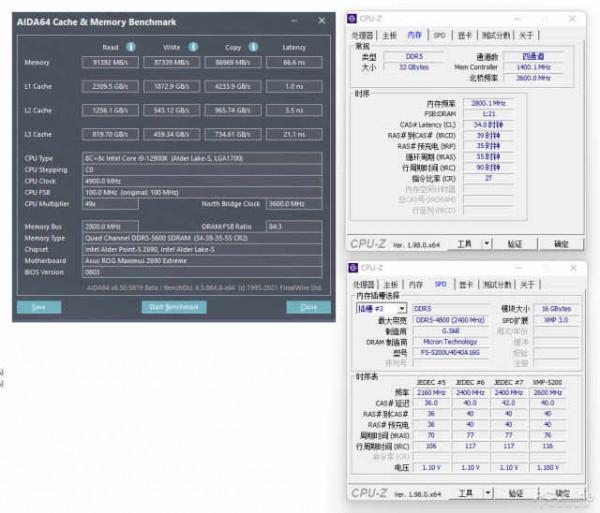Click 工具 button in lower CPU-Z window

tap(465, 493)
